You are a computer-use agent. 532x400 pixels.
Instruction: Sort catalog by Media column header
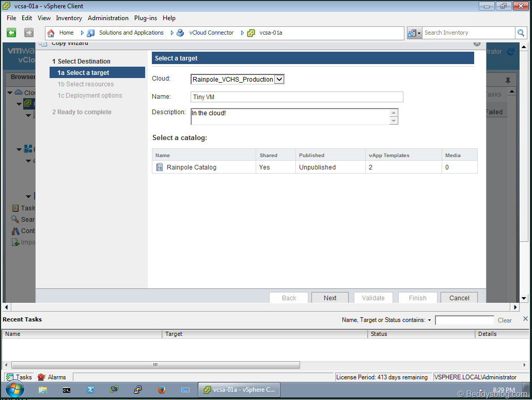[x=460, y=155]
